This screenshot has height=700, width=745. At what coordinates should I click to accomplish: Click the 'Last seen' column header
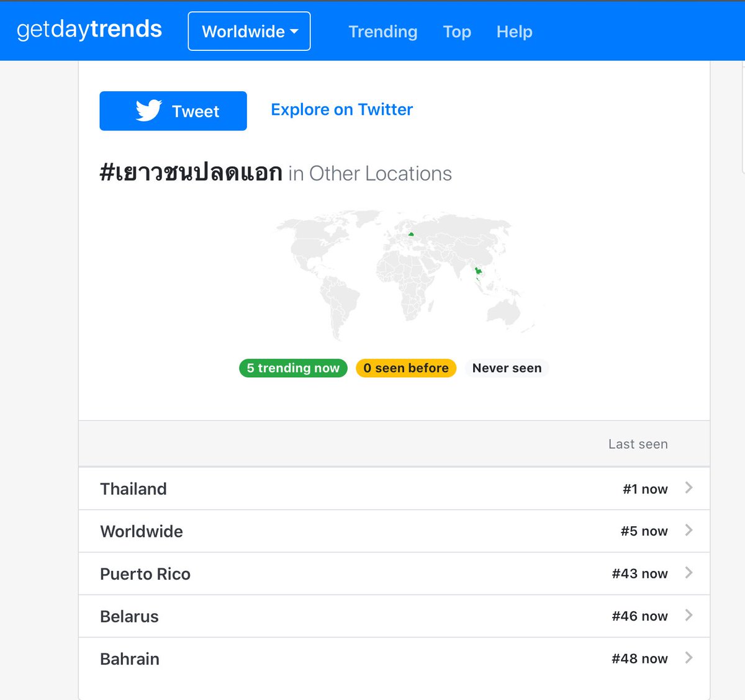(x=638, y=444)
